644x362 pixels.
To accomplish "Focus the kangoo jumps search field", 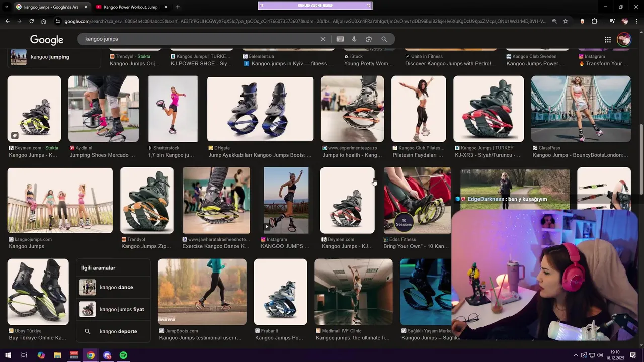I will (x=201, y=39).
